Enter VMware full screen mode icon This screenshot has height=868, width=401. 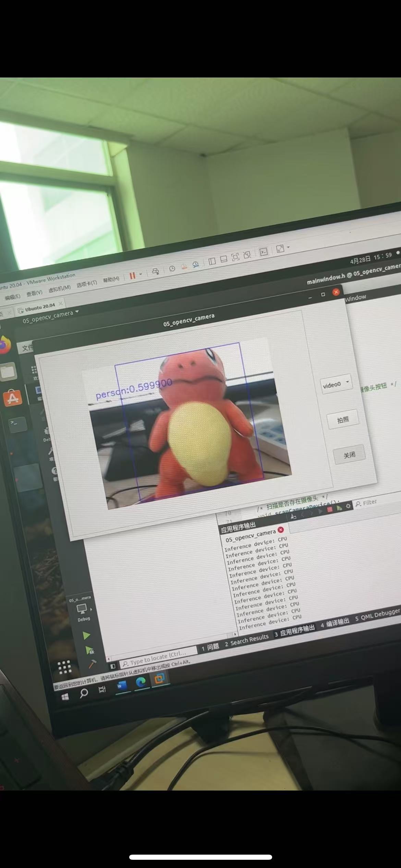pyautogui.click(x=235, y=257)
